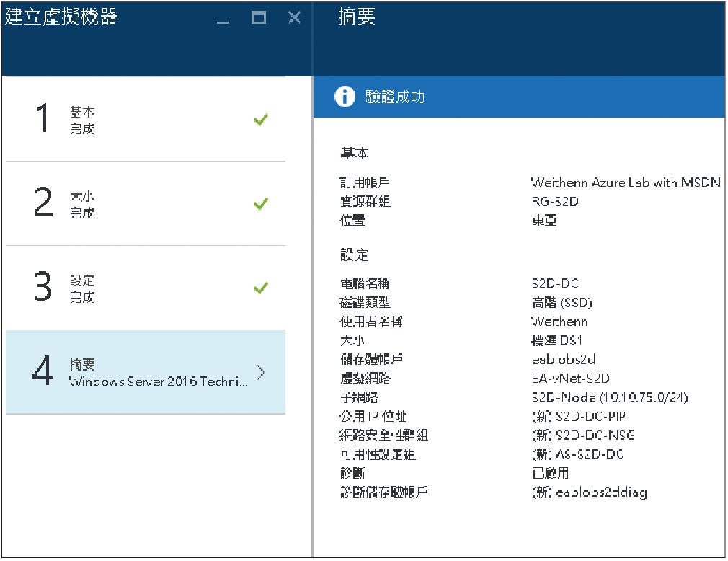Screen dimensions: 728x561
Task: Click the 資源群組 label
Action: tap(365, 202)
